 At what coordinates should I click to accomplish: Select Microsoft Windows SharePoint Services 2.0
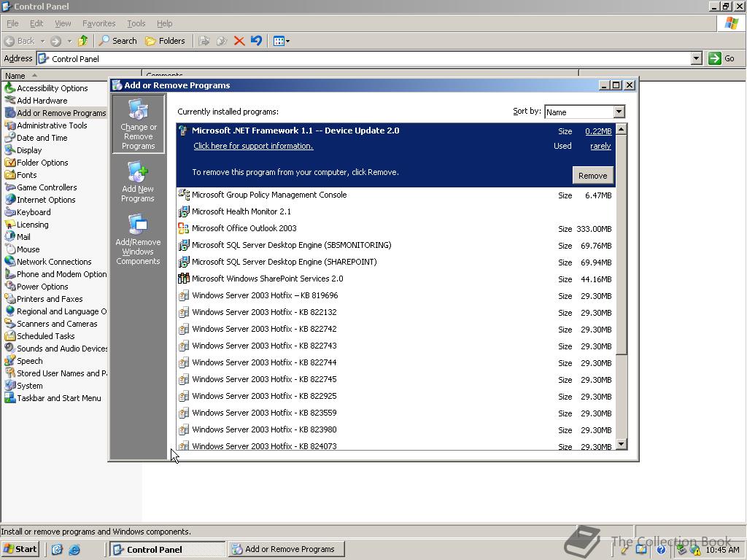click(x=395, y=279)
